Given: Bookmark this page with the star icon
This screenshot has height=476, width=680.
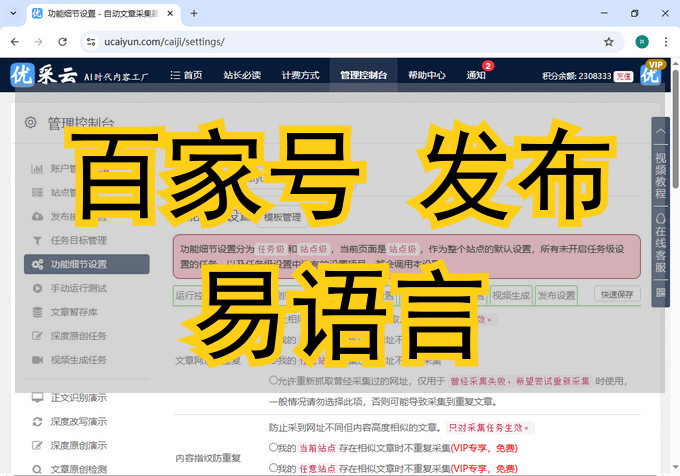Looking at the screenshot, I should coord(609,42).
